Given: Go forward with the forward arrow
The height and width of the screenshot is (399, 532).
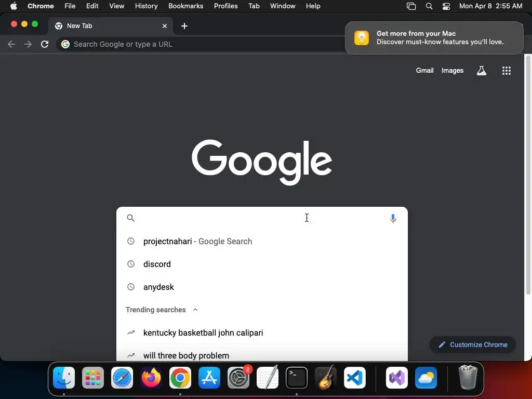Looking at the screenshot, I should (28, 44).
